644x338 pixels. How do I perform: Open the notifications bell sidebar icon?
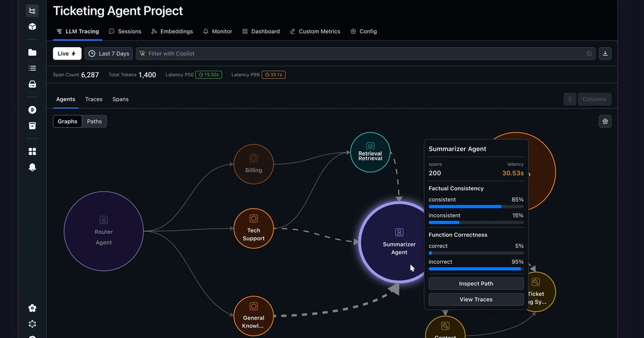pyautogui.click(x=32, y=167)
